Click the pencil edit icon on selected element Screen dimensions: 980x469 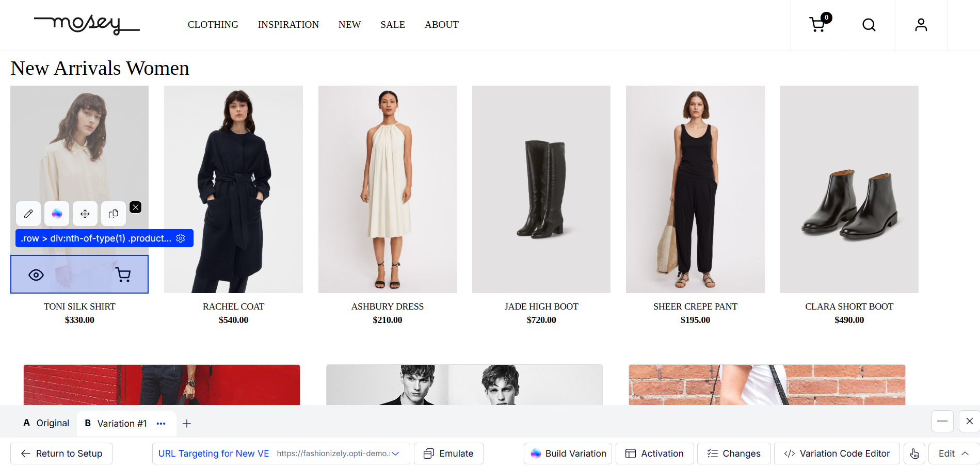click(28, 214)
